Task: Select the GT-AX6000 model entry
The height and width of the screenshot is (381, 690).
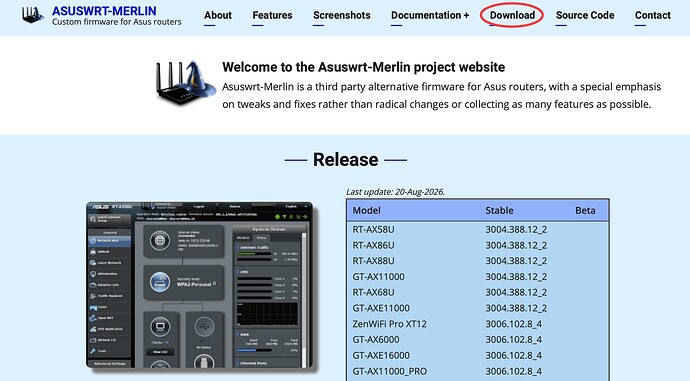Action: pos(376,340)
